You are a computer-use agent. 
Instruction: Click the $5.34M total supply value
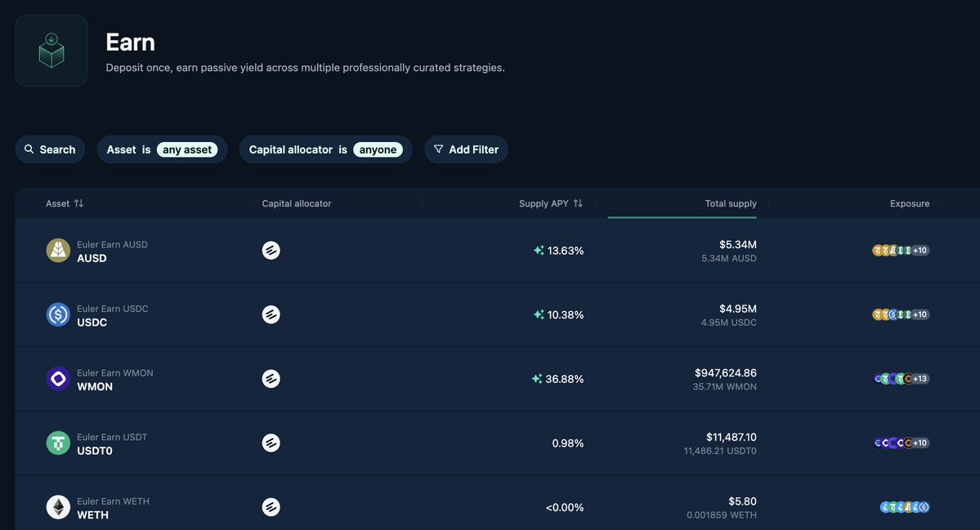[x=737, y=245]
